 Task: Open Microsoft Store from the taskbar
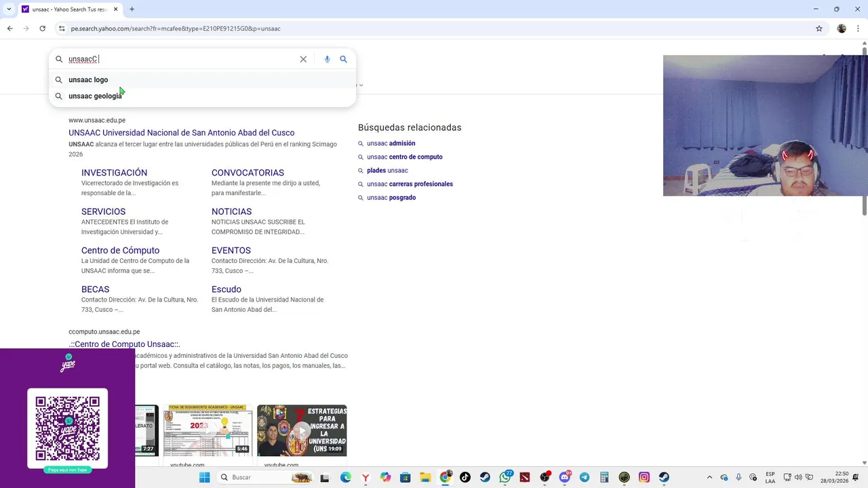(405, 477)
